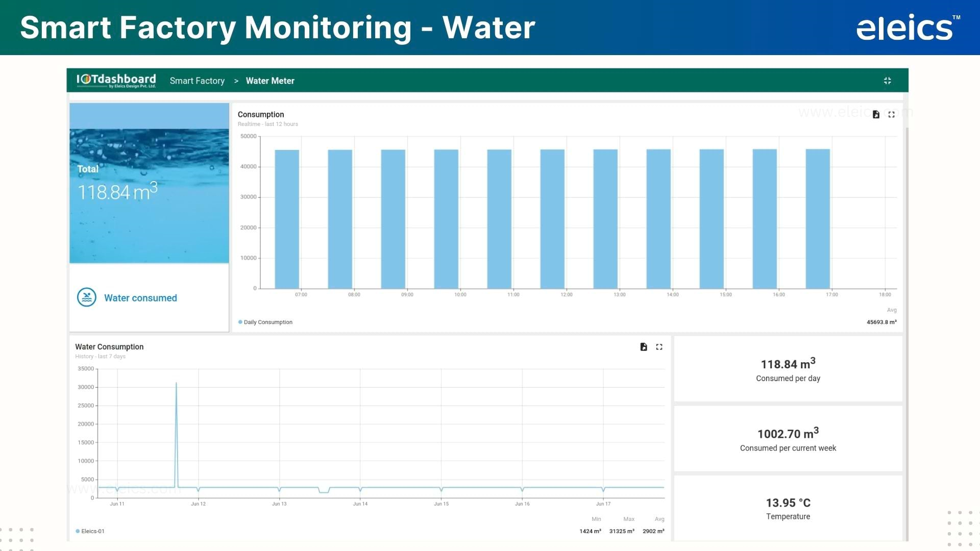Viewport: 980px width, 551px height.
Task: Select the Water Meter breadcrumb
Action: tap(270, 81)
